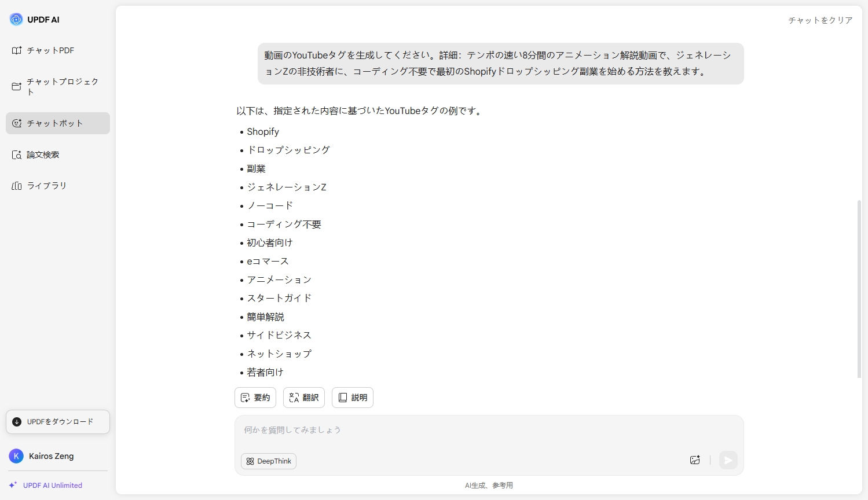
Task: Click the 若者向け tag text
Action: [265, 372]
